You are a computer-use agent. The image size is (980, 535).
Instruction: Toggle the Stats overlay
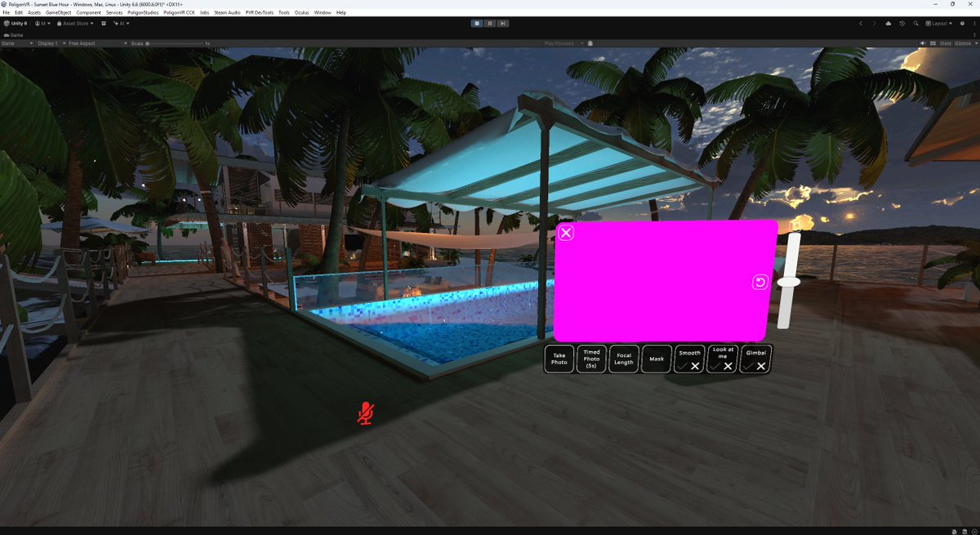946,43
